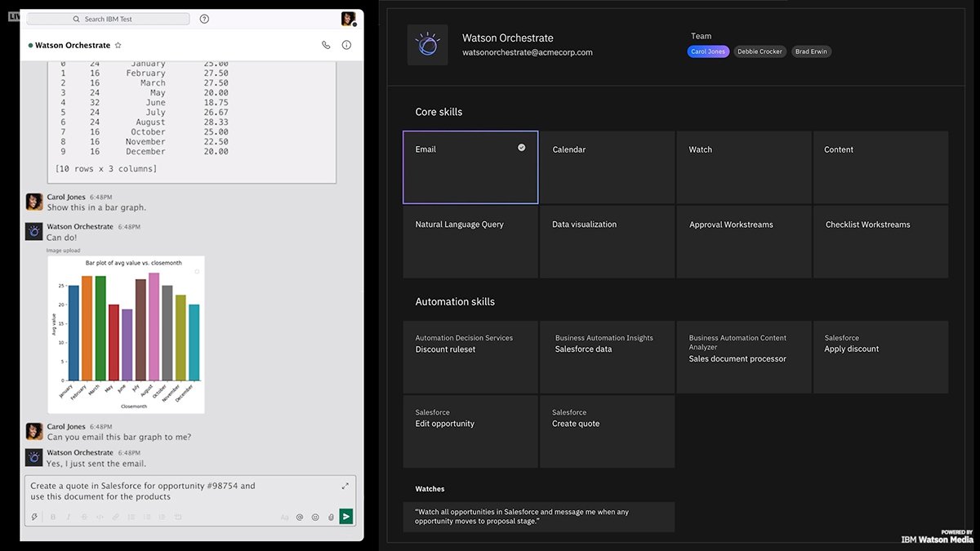Open the bar plot image thumbnail
The width and height of the screenshot is (980, 551).
[x=126, y=335]
